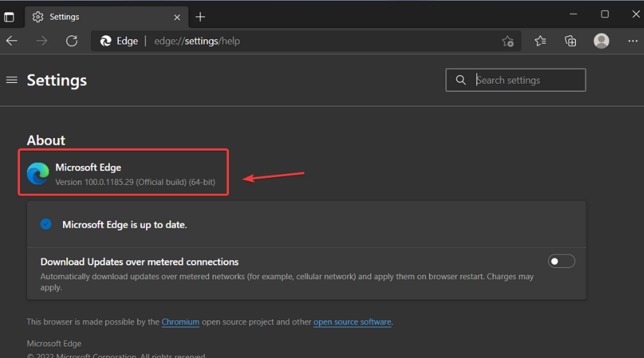Image resolution: width=644 pixels, height=358 pixels.
Task: Go forward to next page
Action: pyautogui.click(x=42, y=41)
